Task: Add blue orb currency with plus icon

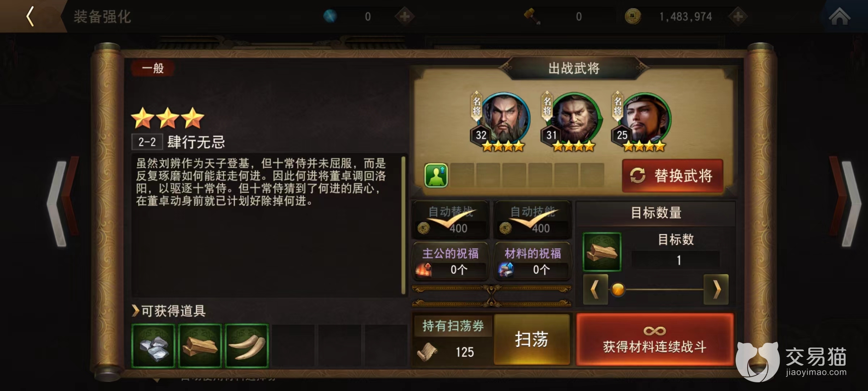Action: (x=404, y=16)
